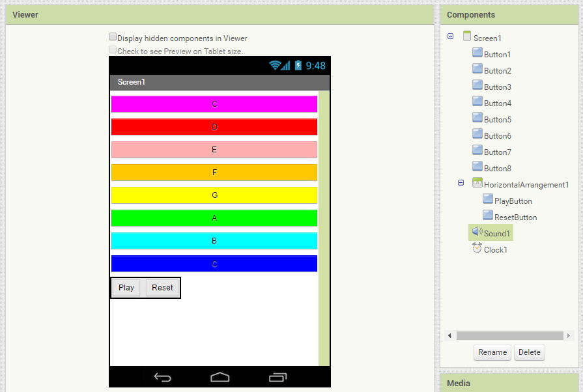The image size is (583, 392).
Task: Click the Clock1 timer icon
Action: [x=476, y=248]
